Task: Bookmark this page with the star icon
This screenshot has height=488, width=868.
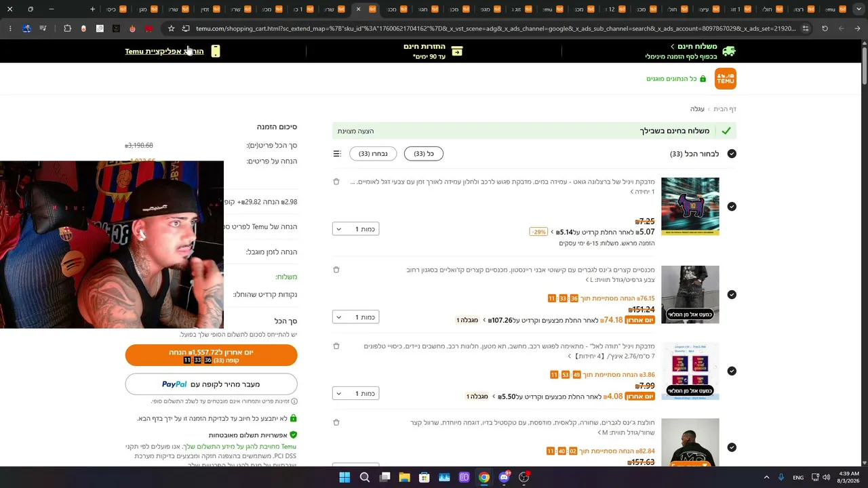Action: point(171,28)
